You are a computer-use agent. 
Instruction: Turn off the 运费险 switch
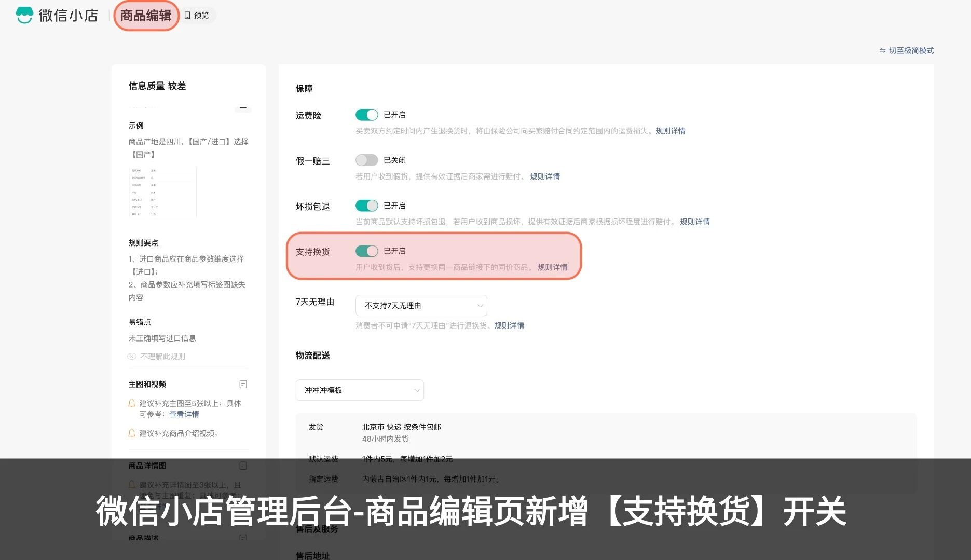(366, 115)
